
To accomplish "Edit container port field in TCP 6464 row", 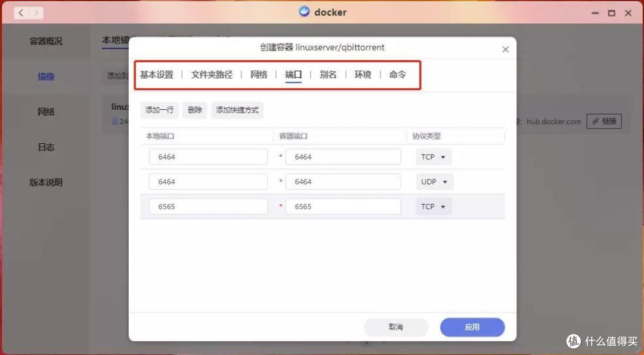I will pyautogui.click(x=343, y=157).
